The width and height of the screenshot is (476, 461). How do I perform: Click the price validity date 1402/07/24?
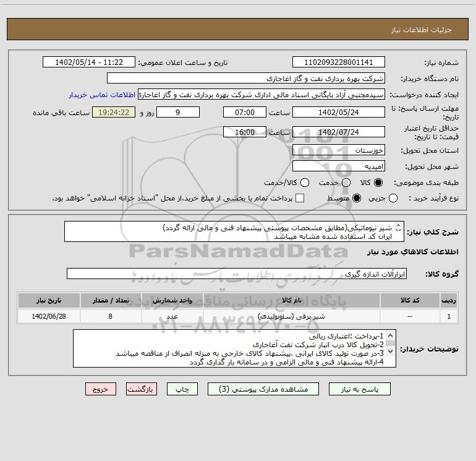click(339, 132)
